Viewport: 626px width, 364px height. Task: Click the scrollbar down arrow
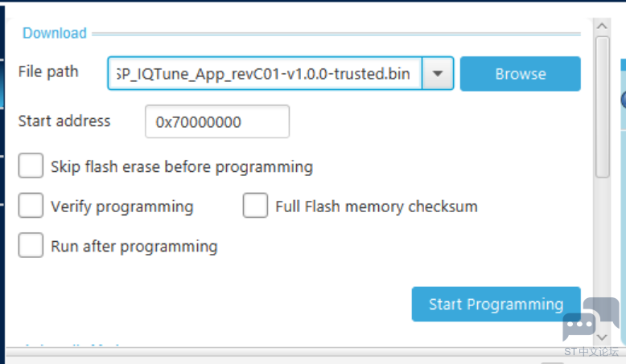[602, 337]
